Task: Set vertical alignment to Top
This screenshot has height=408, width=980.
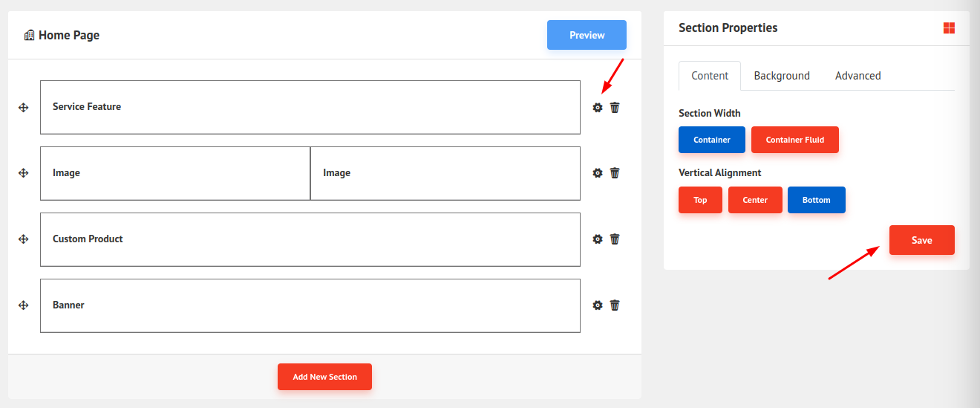Action: 700,200
